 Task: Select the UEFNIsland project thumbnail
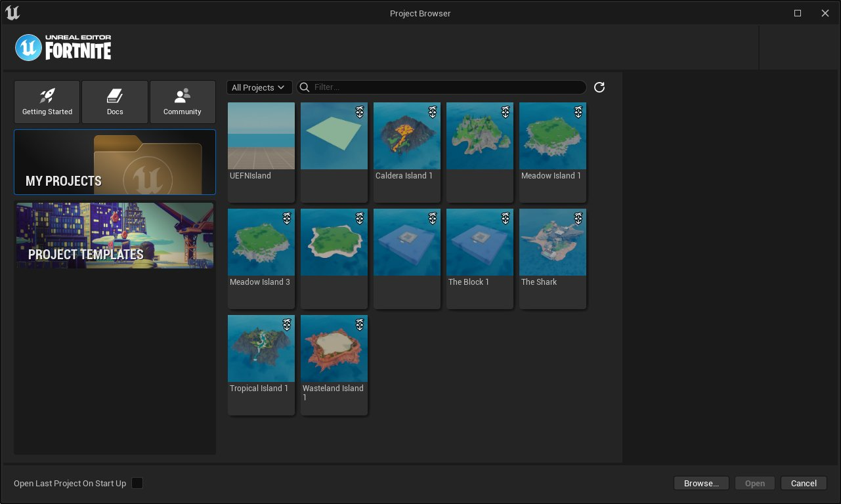(261, 136)
